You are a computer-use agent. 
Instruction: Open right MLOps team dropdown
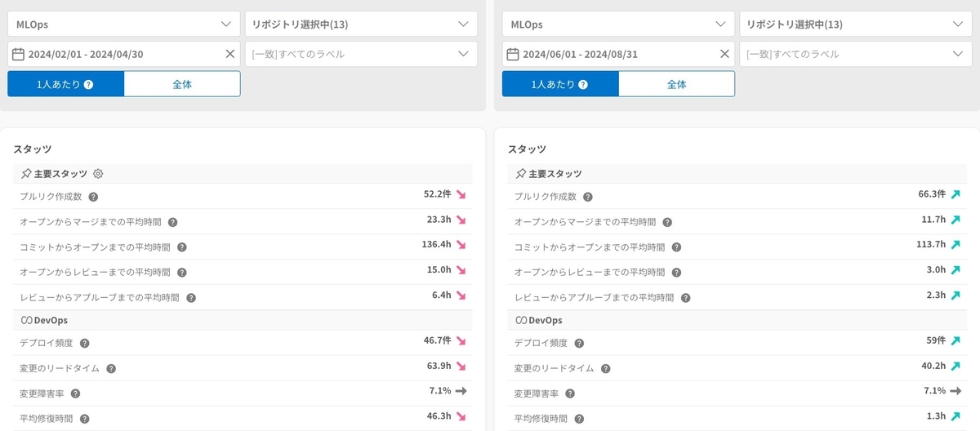618,24
